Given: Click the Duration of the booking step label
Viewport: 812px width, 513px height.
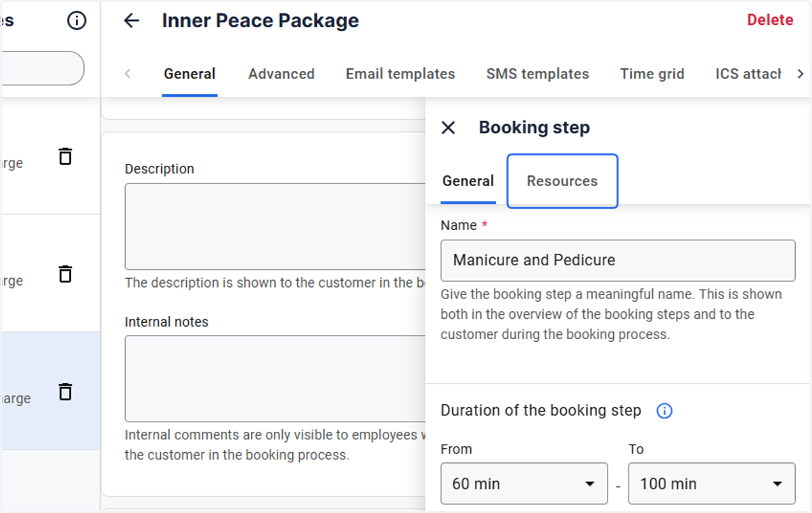Looking at the screenshot, I should pyautogui.click(x=541, y=410).
